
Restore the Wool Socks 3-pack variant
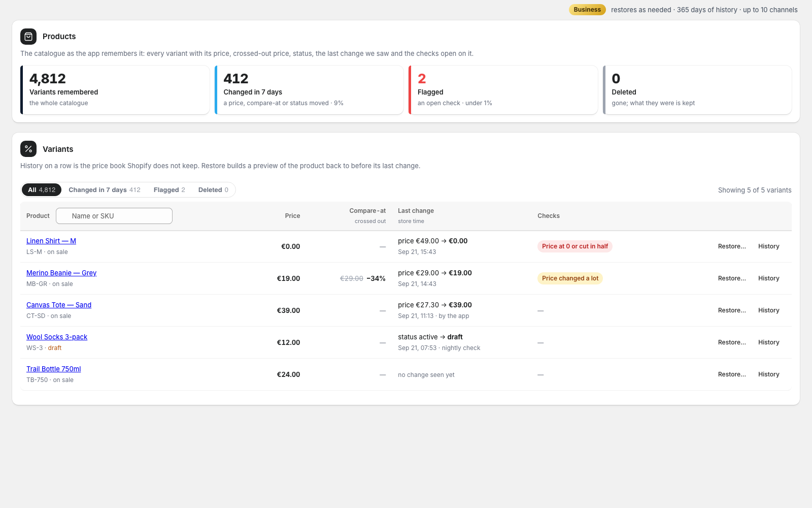coord(732,342)
